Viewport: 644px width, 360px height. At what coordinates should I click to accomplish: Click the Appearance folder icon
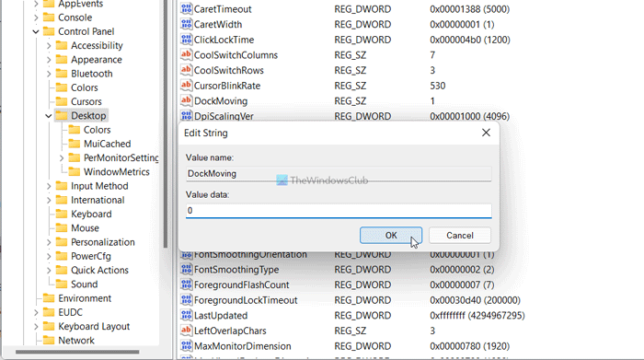click(x=62, y=59)
